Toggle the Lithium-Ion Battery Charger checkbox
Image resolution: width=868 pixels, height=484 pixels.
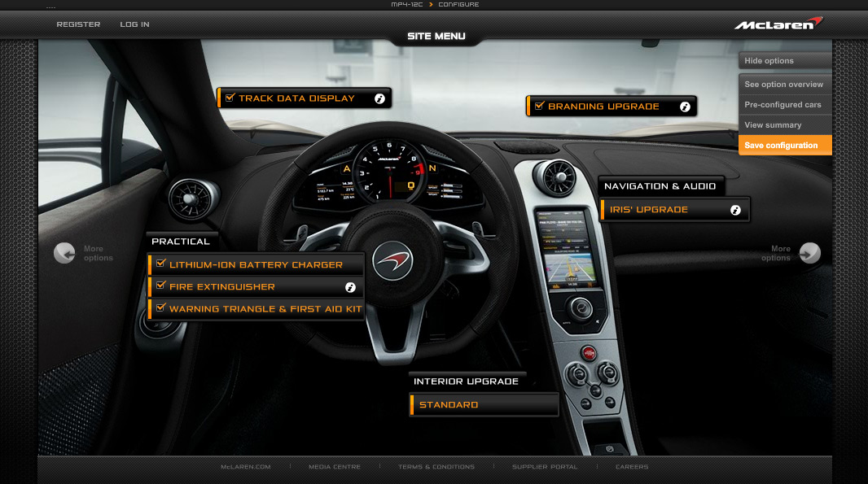pos(161,264)
